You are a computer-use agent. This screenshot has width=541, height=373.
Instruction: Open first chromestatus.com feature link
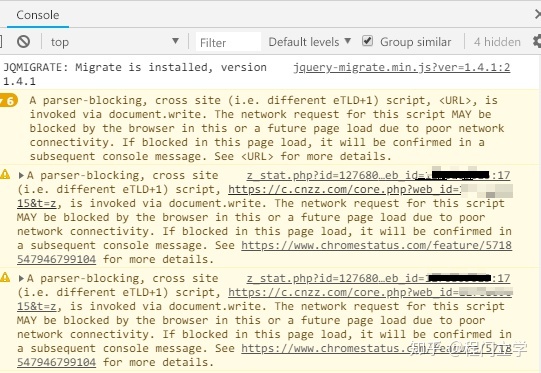point(376,245)
